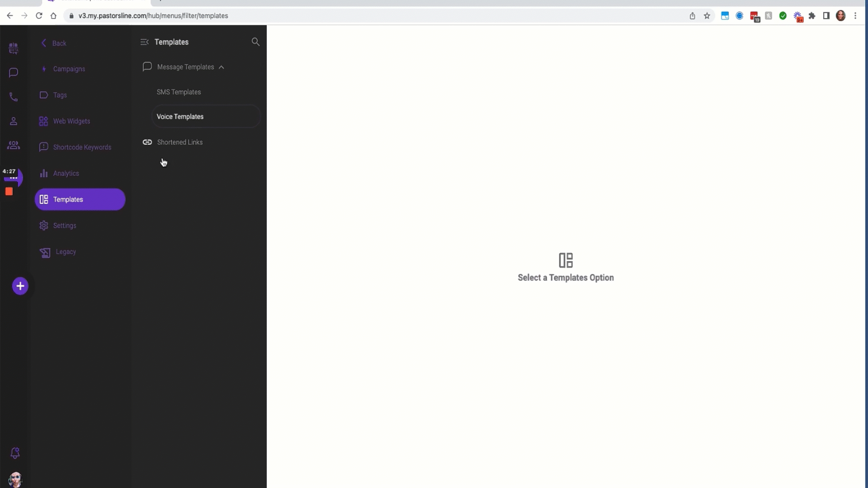Click the chat/messaging icon in sidebar
The image size is (868, 488).
pos(14,72)
